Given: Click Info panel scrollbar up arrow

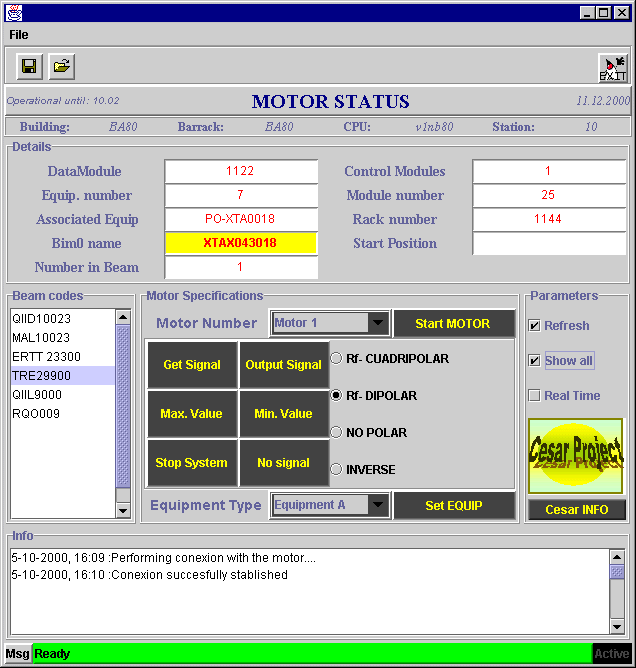Looking at the screenshot, I should coord(617,557).
